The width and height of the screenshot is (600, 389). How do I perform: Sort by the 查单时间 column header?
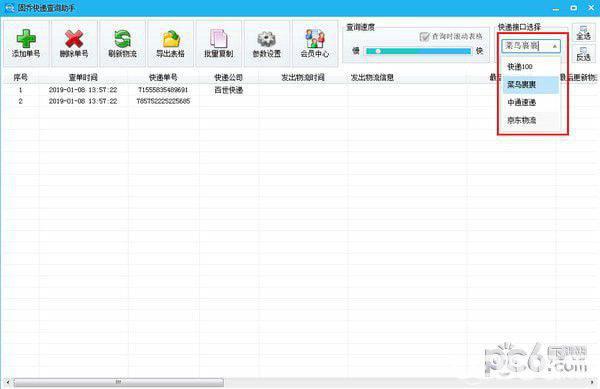(x=83, y=77)
